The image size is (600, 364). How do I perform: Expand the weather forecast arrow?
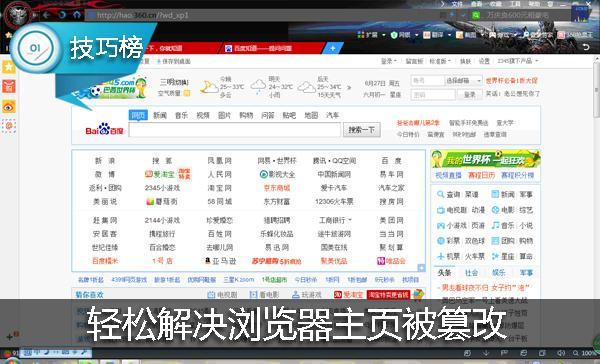pos(349,88)
